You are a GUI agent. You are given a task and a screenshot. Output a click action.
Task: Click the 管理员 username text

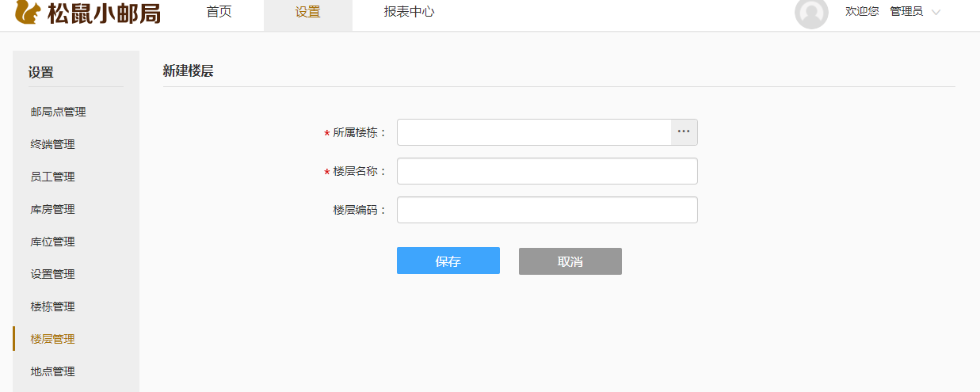[x=906, y=12]
